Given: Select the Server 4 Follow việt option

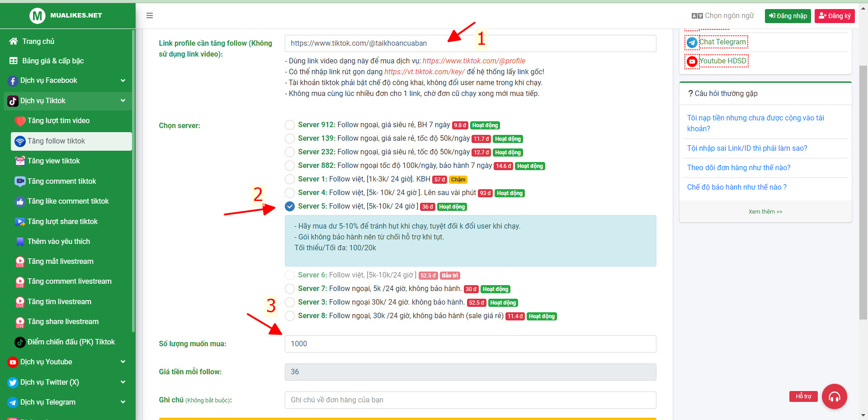Looking at the screenshot, I should 290,193.
